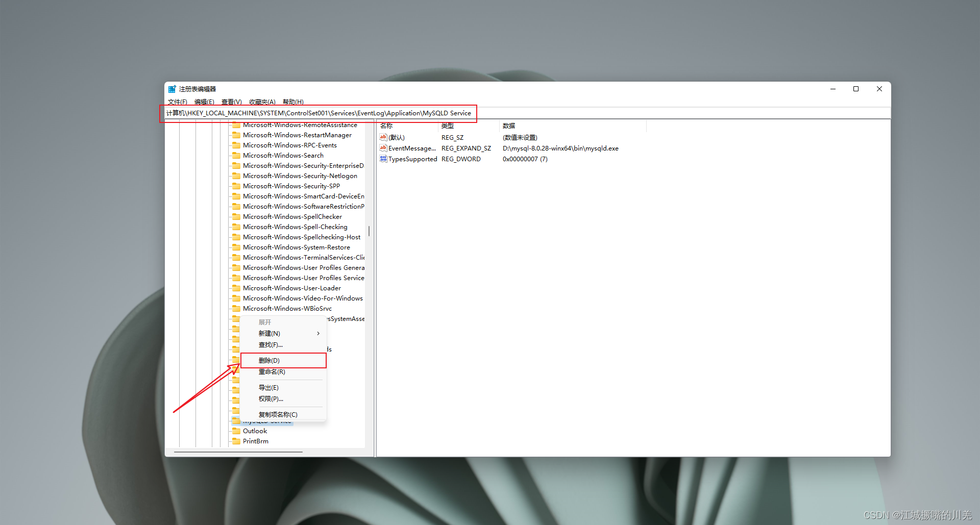The width and height of the screenshot is (980, 525).
Task: Open the 收藏夹(A) menu
Action: 262,102
